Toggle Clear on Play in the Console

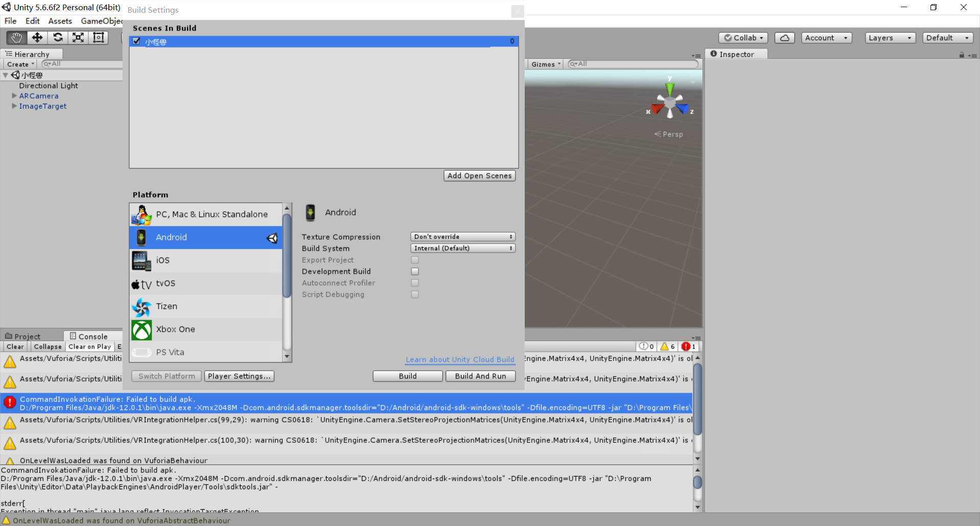(x=90, y=347)
